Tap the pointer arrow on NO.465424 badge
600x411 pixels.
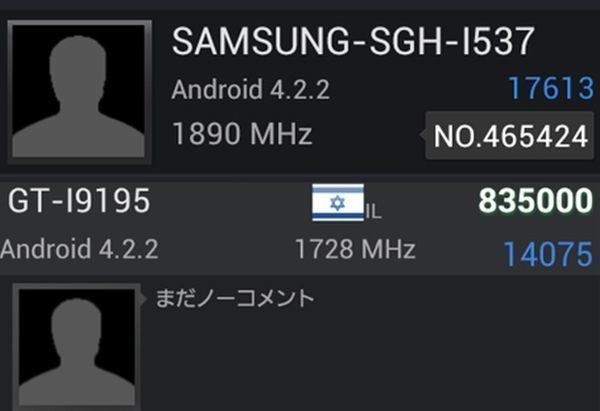tap(422, 135)
